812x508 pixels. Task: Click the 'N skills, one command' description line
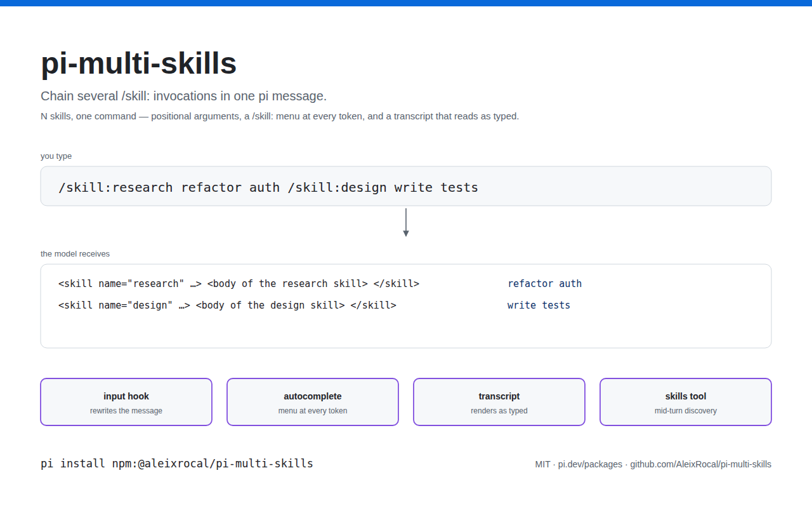280,116
